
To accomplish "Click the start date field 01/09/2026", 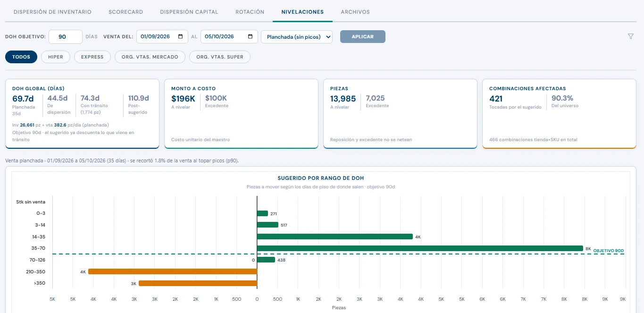I will [x=162, y=37].
